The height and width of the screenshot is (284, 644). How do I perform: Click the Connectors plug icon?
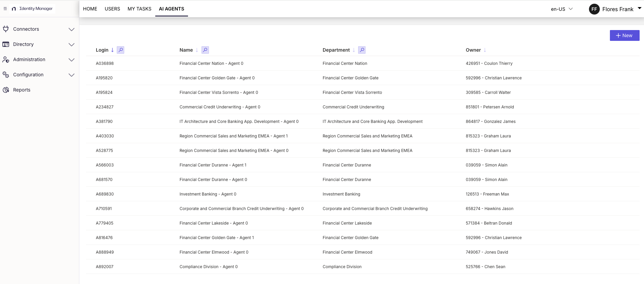[6, 29]
